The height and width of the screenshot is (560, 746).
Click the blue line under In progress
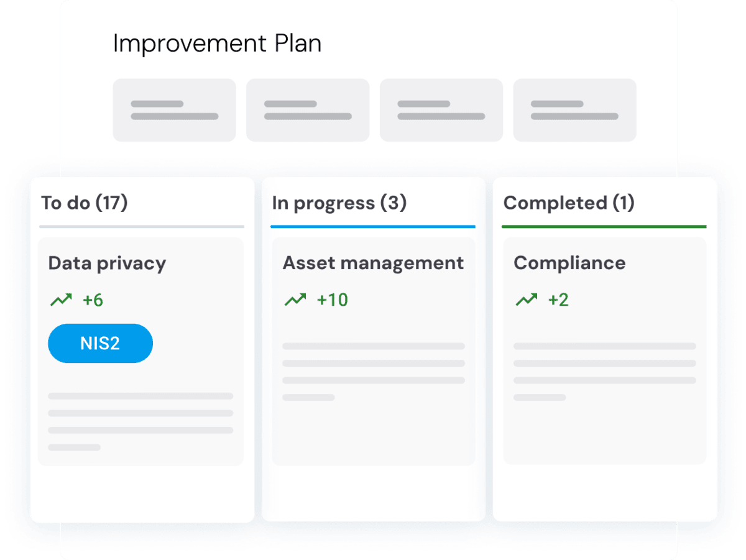(373, 227)
